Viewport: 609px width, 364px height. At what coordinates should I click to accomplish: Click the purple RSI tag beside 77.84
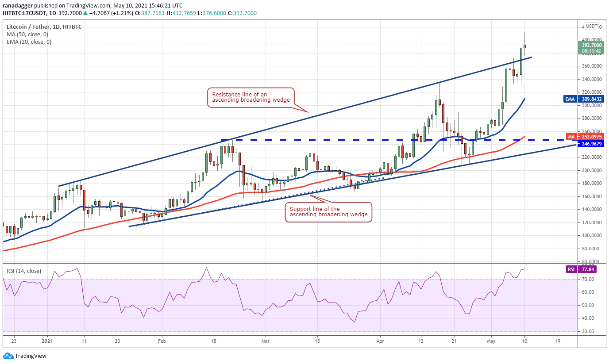[x=571, y=269]
